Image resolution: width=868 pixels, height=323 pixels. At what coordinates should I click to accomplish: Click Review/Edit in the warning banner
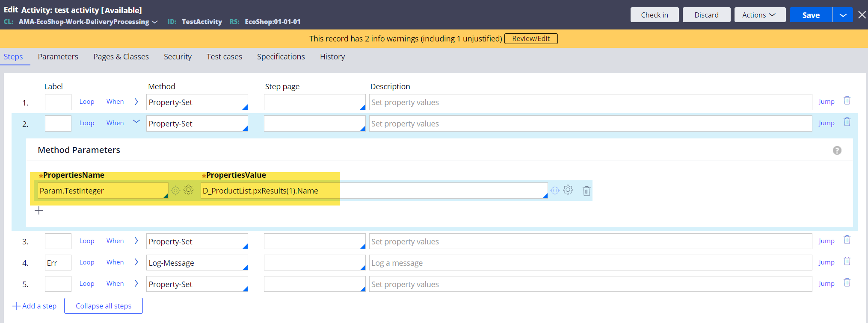click(x=531, y=38)
